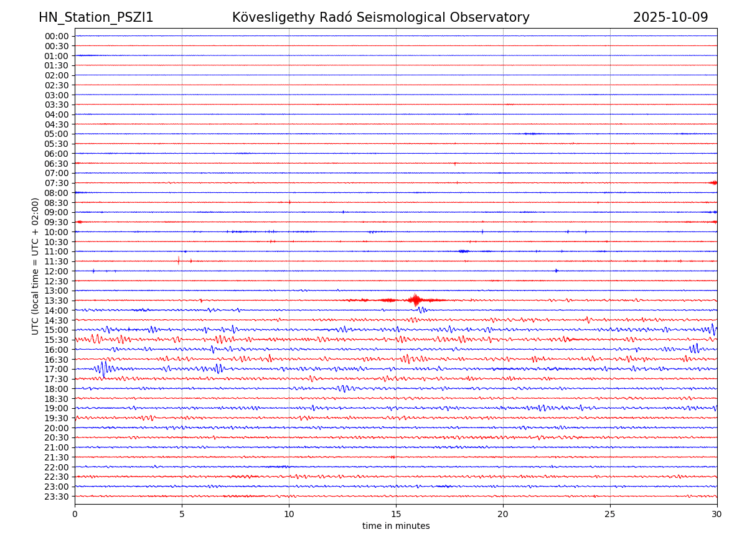Image resolution: width=747 pixels, height=560 pixels.
Task: Click the 17:00 time row label
Action: coord(57,369)
